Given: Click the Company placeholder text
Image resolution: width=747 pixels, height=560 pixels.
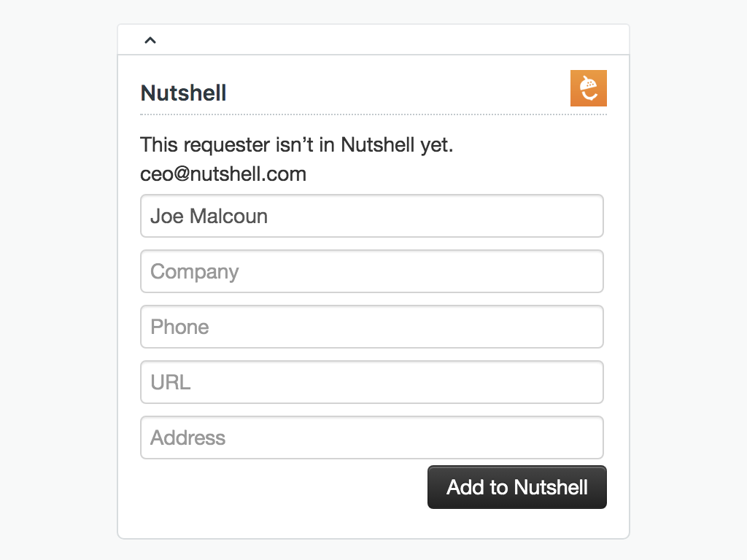Looking at the screenshot, I should (x=194, y=272).
